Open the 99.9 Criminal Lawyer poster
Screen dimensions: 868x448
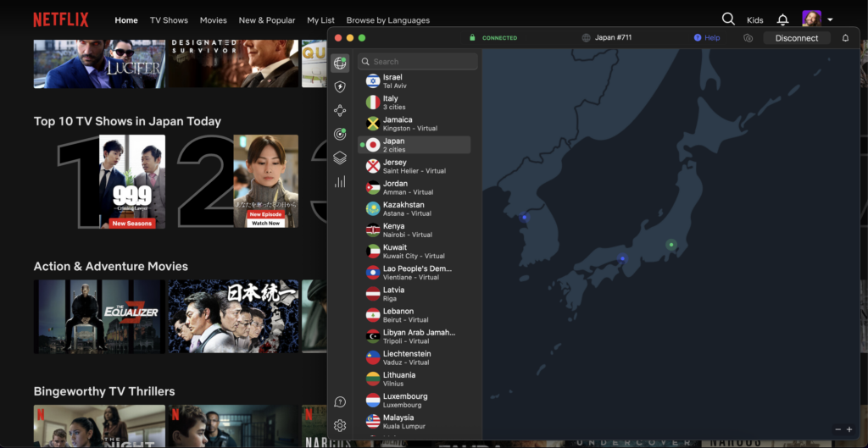pyautogui.click(x=131, y=181)
